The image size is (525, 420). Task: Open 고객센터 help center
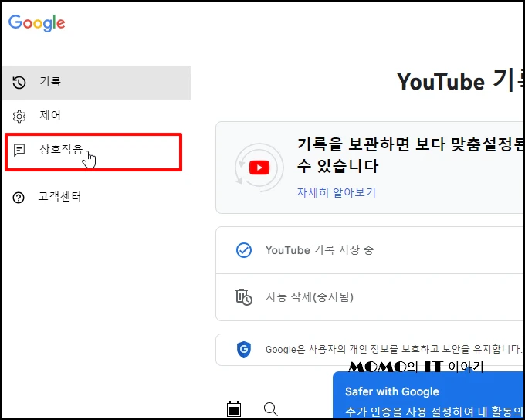click(x=97, y=197)
